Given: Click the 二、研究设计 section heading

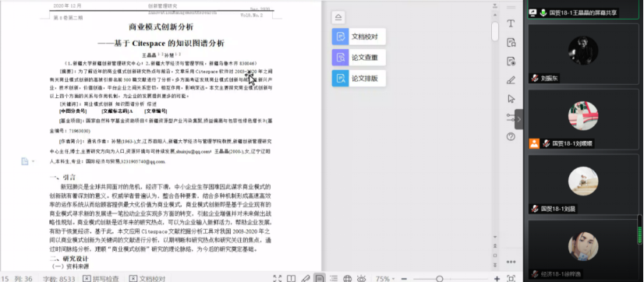Looking at the screenshot, I should coord(69,259).
